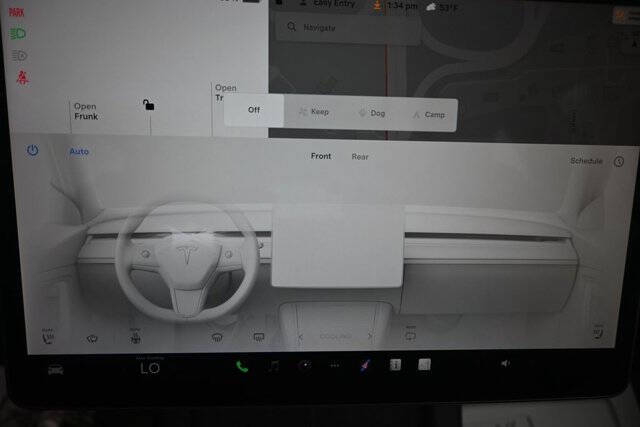Tap Open Trunk
This screenshot has width=640, height=427.
click(x=224, y=92)
